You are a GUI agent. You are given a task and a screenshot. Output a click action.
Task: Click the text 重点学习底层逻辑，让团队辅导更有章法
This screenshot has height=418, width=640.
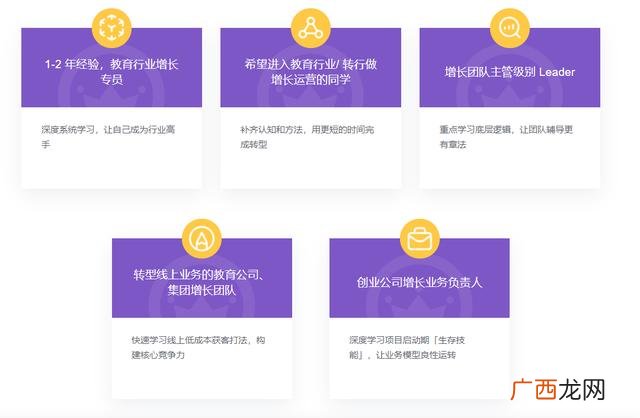pyautogui.click(x=506, y=137)
